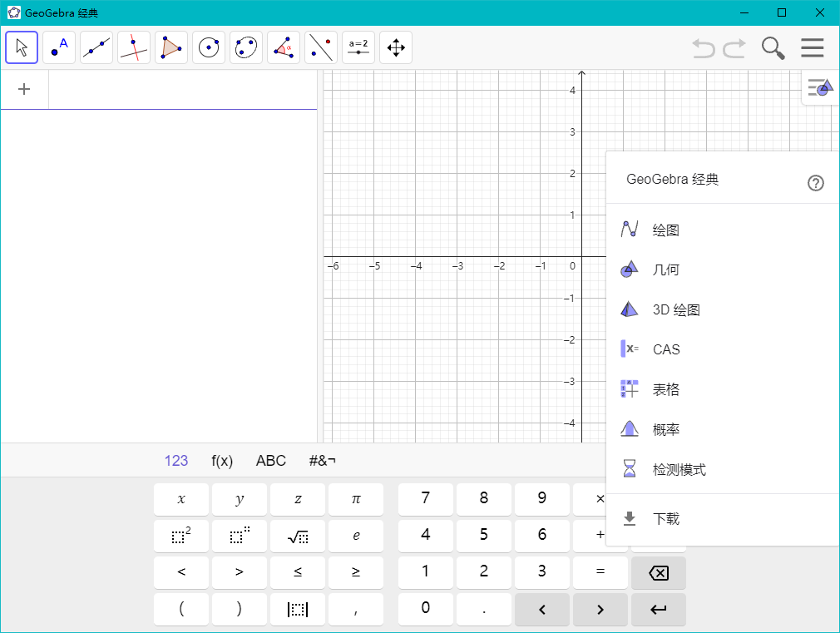Tap the comma key

pos(356,609)
